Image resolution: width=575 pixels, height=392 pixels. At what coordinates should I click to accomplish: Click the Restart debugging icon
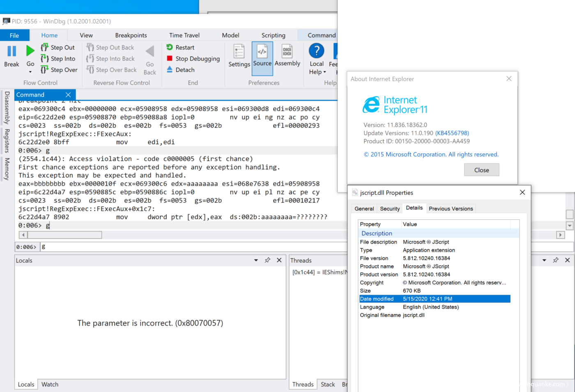(x=170, y=47)
